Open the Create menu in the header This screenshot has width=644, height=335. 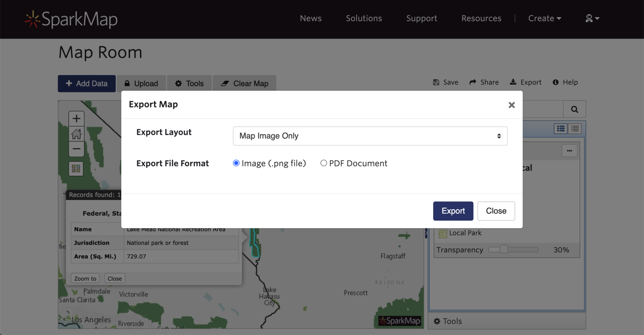(545, 18)
